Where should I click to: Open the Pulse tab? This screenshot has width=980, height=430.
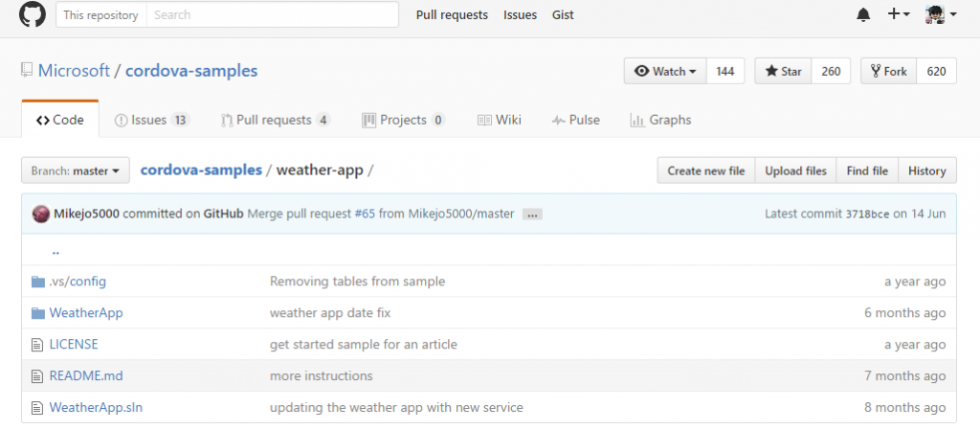click(575, 120)
